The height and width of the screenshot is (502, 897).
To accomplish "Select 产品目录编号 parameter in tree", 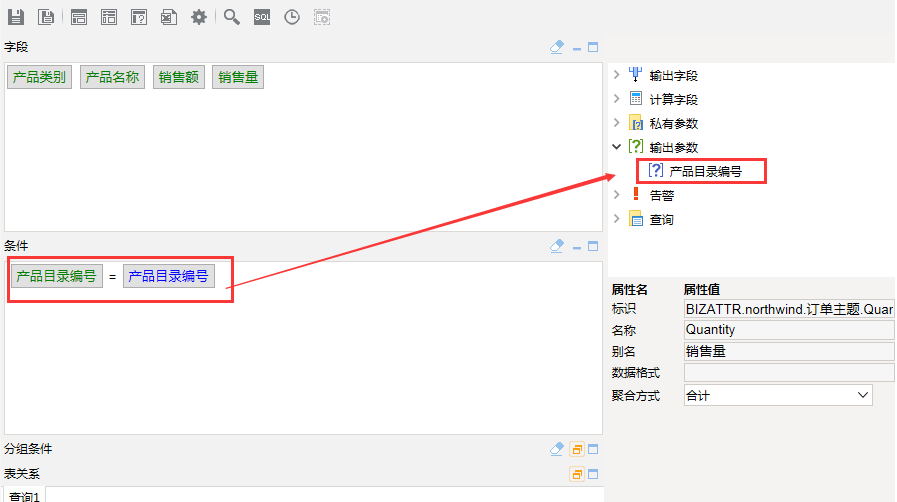I will click(x=705, y=172).
